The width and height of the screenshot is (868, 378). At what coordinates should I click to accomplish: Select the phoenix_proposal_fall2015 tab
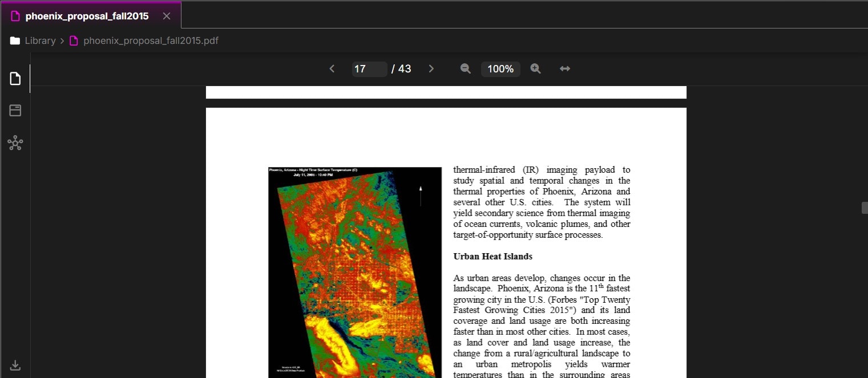[x=91, y=15]
